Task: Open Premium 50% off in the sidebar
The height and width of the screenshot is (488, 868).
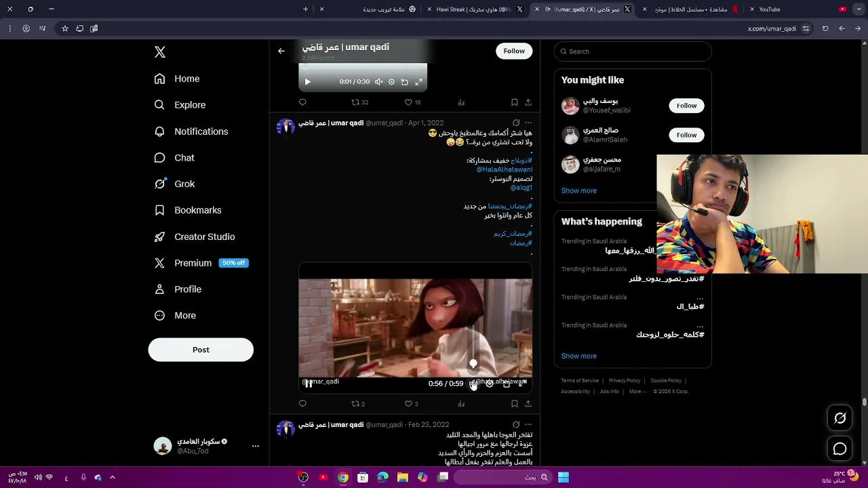Action: [201, 263]
